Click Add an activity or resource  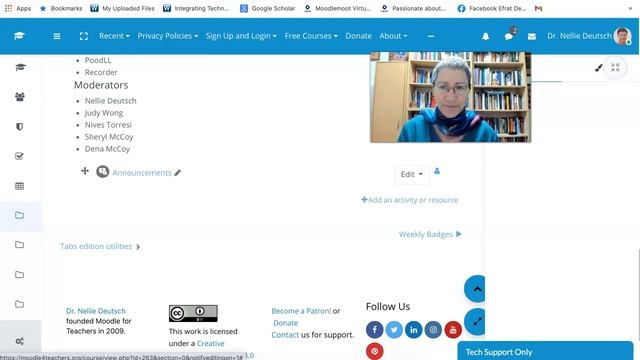click(x=409, y=200)
